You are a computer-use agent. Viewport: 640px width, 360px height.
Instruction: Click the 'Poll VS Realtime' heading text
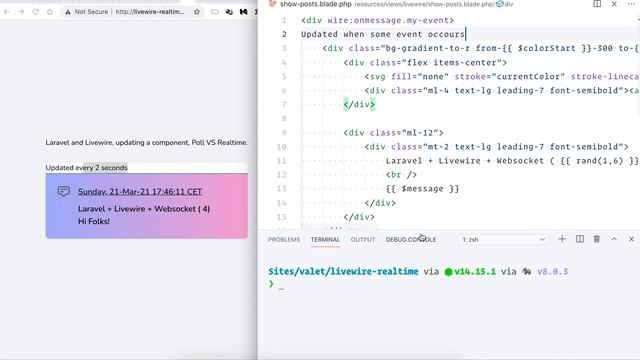tap(219, 142)
